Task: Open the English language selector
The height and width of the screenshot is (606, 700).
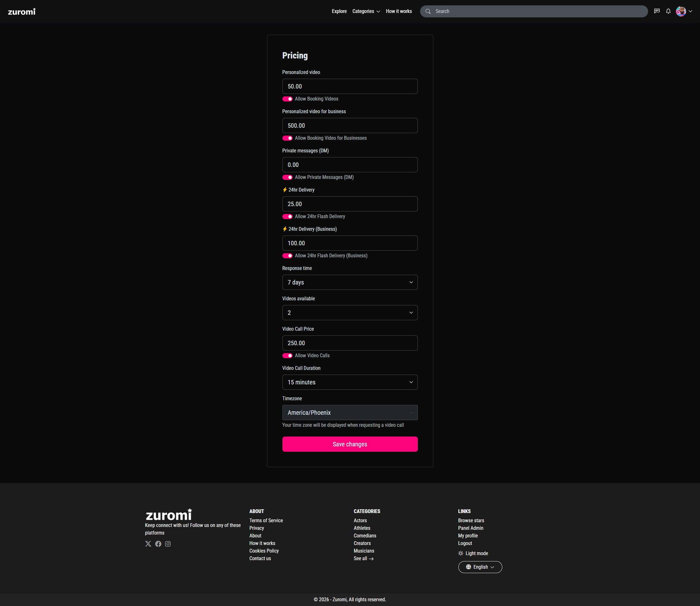Action: (x=480, y=567)
